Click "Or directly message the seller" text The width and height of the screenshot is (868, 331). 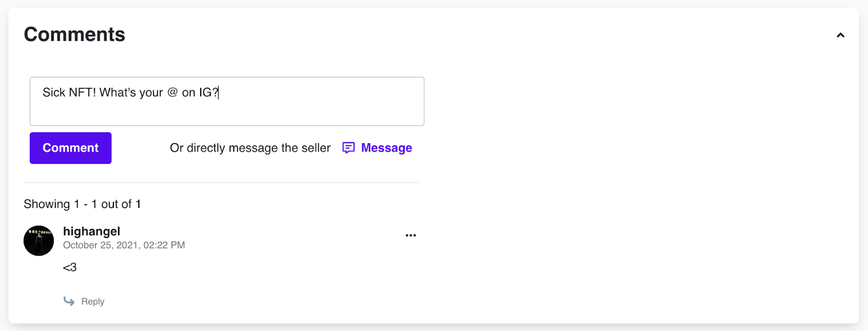250,148
